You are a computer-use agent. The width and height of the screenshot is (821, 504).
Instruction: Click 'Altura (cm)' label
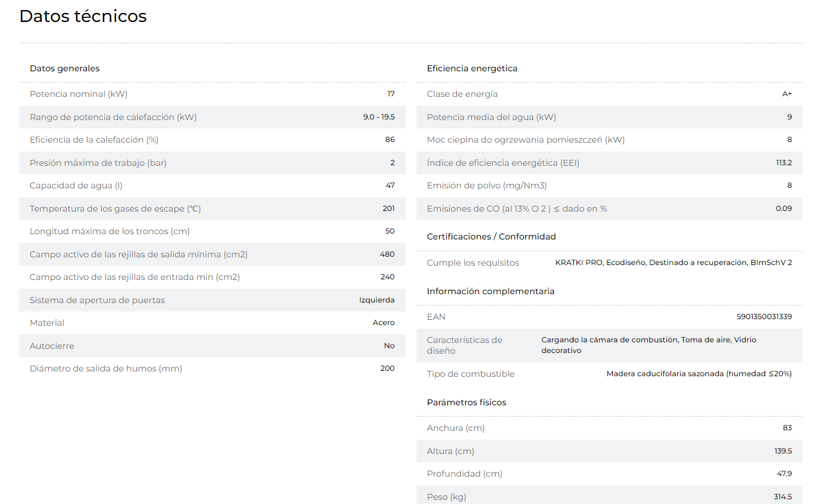(x=450, y=451)
